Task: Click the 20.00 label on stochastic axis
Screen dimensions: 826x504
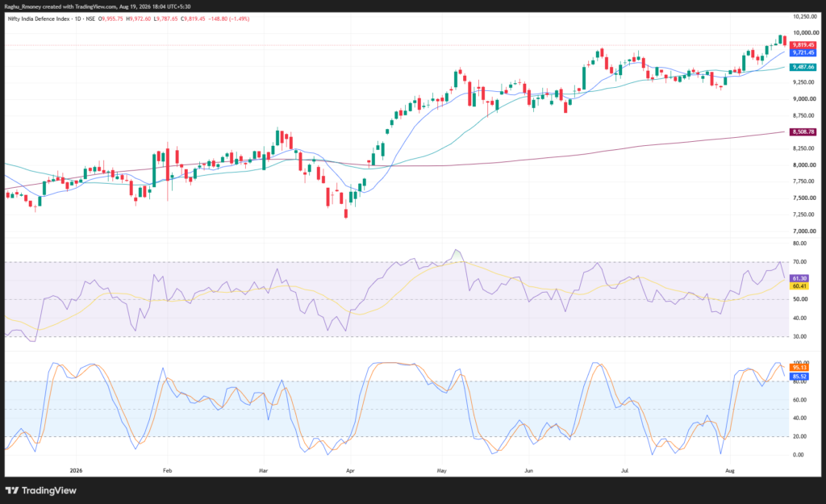Action: pyautogui.click(x=799, y=436)
